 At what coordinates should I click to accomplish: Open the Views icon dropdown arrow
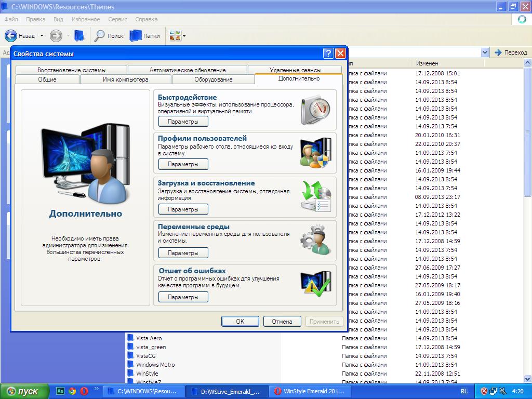point(184,36)
